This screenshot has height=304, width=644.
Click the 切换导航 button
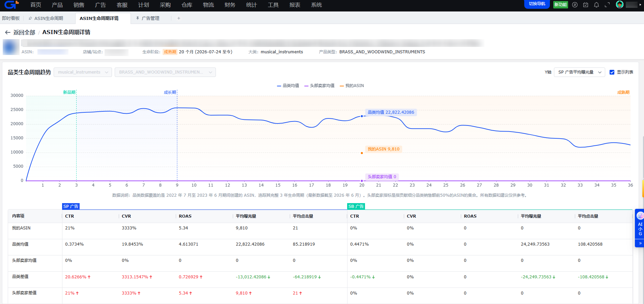(537, 4)
